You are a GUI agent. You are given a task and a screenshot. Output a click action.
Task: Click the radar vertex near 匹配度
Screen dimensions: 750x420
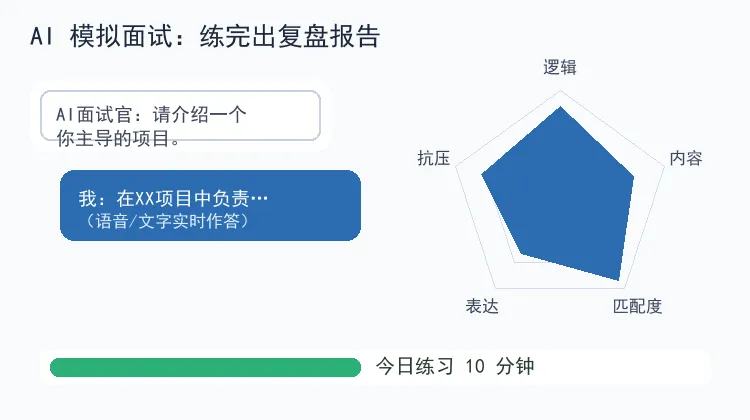click(619, 280)
